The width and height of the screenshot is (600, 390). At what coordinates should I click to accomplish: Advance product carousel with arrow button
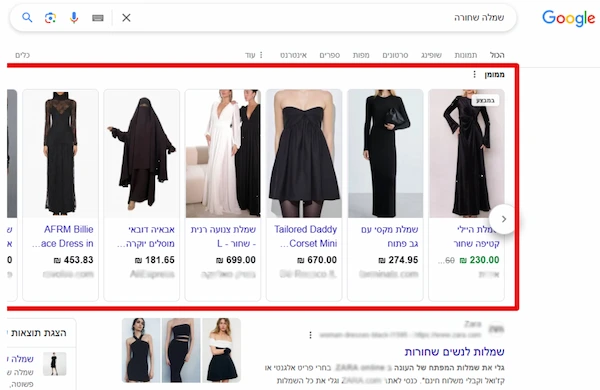click(504, 219)
